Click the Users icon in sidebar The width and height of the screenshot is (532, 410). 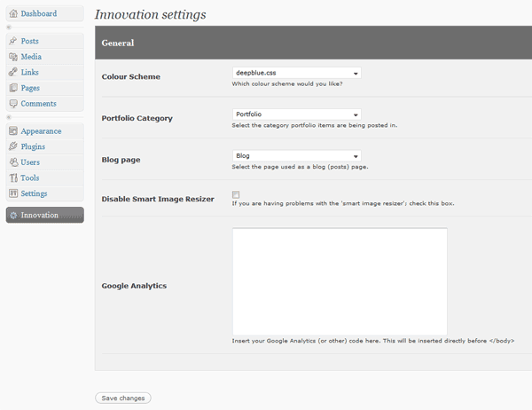(x=13, y=162)
